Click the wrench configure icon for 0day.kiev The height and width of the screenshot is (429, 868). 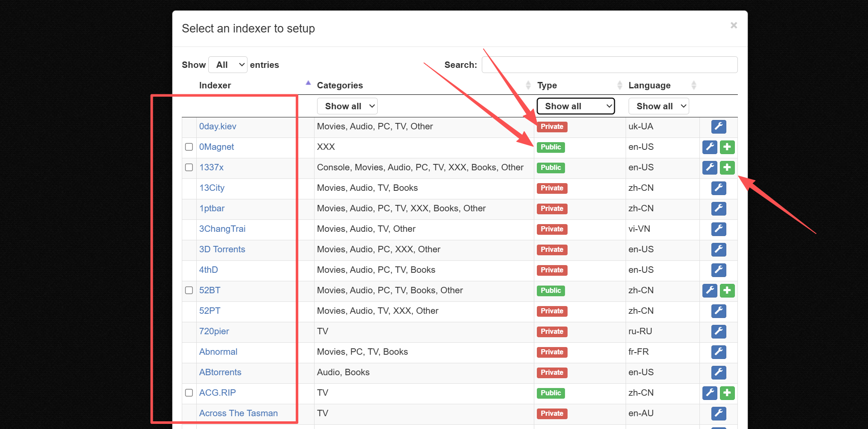719,127
